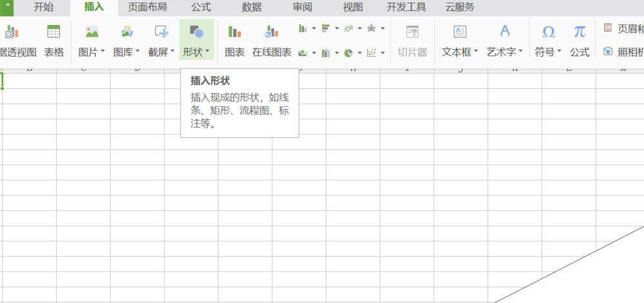Click the 照相机 camera icon
This screenshot has width=644, height=303.
tap(608, 52)
